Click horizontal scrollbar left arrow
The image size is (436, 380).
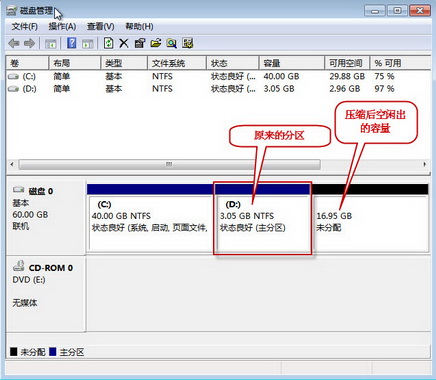point(12,164)
